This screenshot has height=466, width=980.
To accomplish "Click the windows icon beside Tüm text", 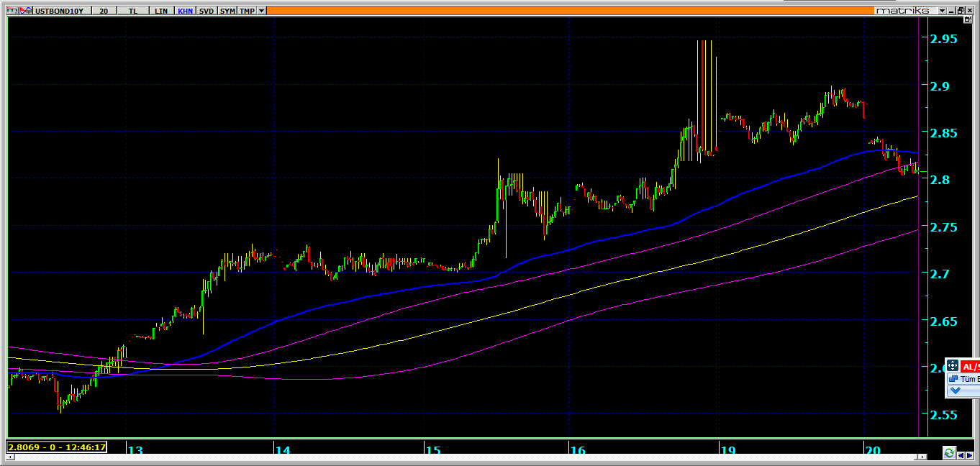I will point(953,379).
